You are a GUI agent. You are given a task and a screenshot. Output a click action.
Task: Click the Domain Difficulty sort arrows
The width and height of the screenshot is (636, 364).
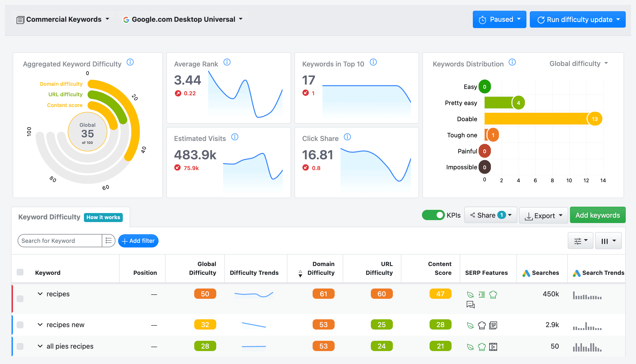pyautogui.click(x=300, y=274)
